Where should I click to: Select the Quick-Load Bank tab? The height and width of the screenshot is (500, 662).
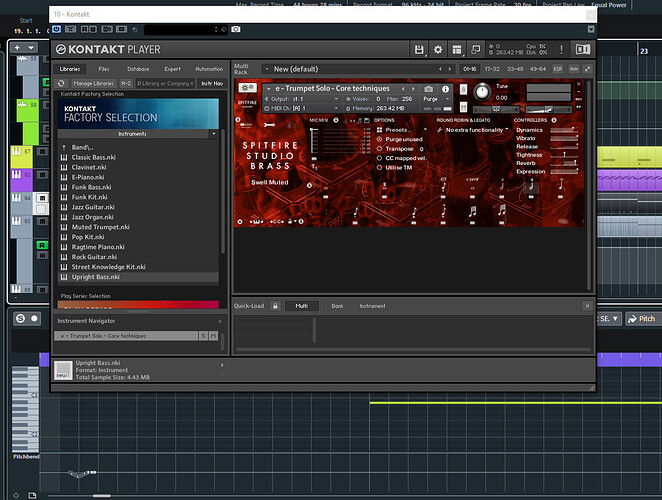click(337, 306)
